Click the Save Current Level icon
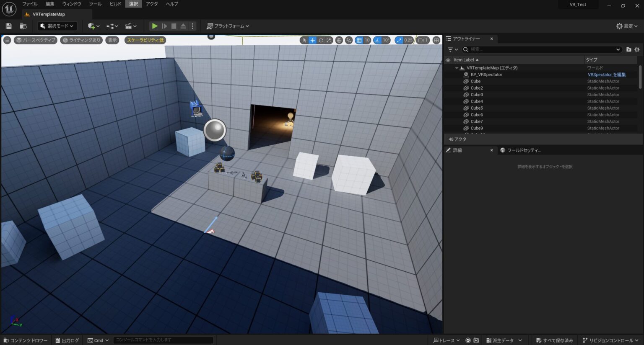The width and height of the screenshot is (644, 345). (8, 26)
